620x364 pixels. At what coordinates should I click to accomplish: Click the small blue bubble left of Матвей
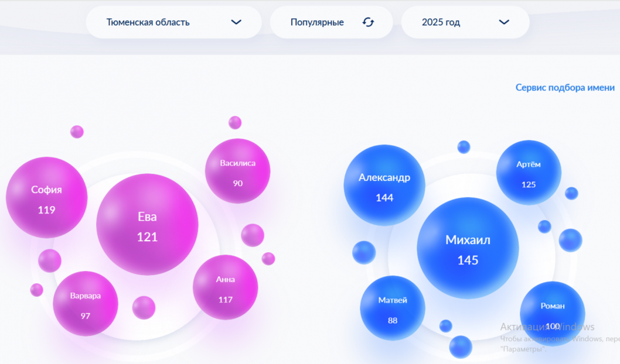[363, 252]
